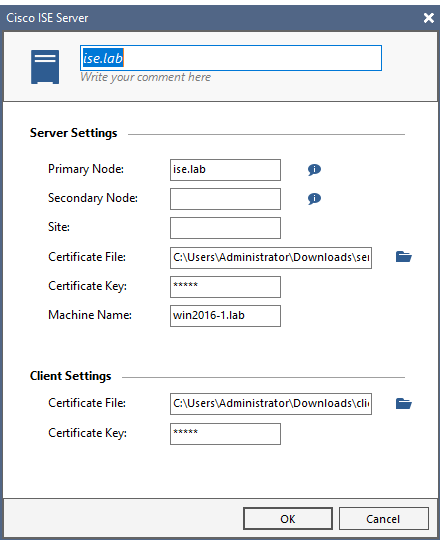Select the ise.lab name field at top
The height and width of the screenshot is (540, 440).
[231, 58]
